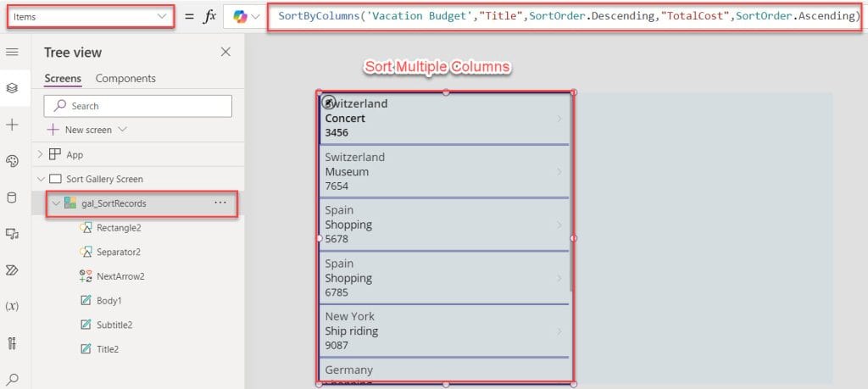Open the Data cylinder icon
The height and width of the screenshot is (389, 868).
pyautogui.click(x=12, y=198)
